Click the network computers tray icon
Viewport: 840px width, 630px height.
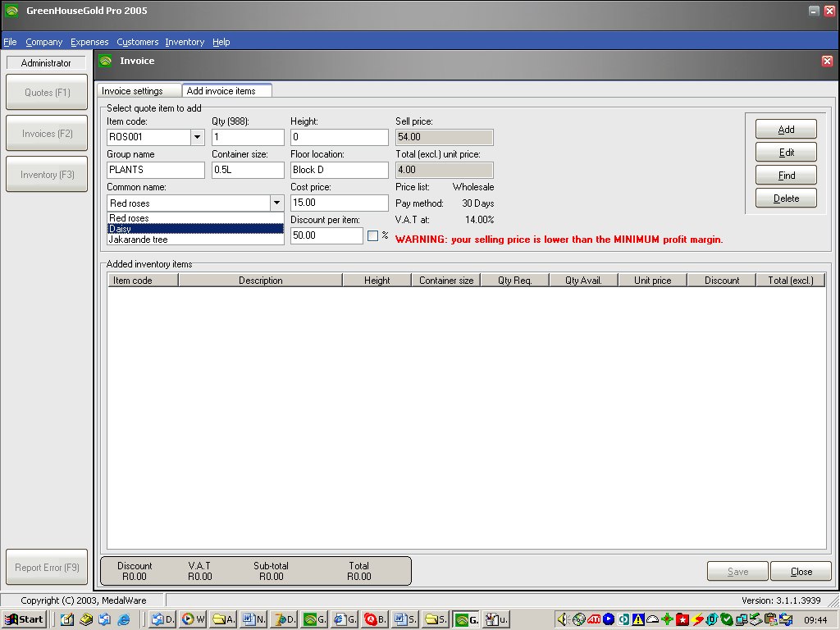tap(742, 619)
